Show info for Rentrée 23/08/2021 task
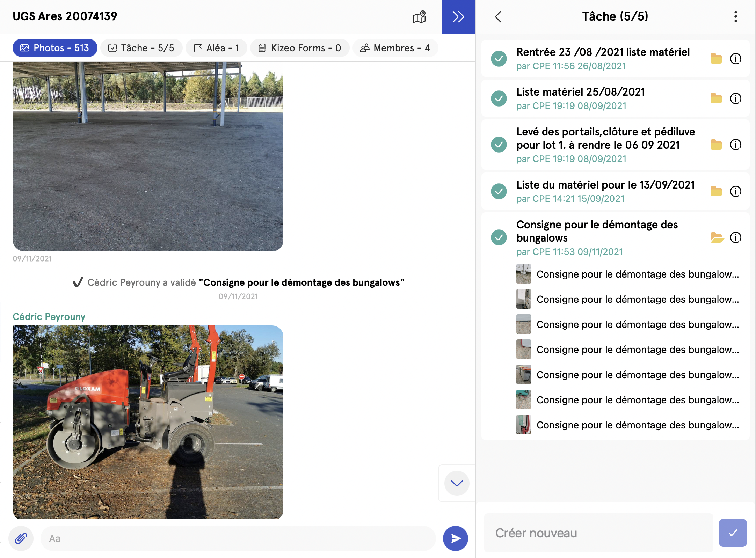Screen dimensions: 756x558 [735, 59]
